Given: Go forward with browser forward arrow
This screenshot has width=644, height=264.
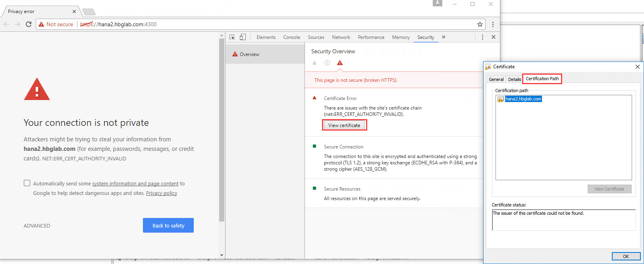Looking at the screenshot, I should pyautogui.click(x=17, y=24).
